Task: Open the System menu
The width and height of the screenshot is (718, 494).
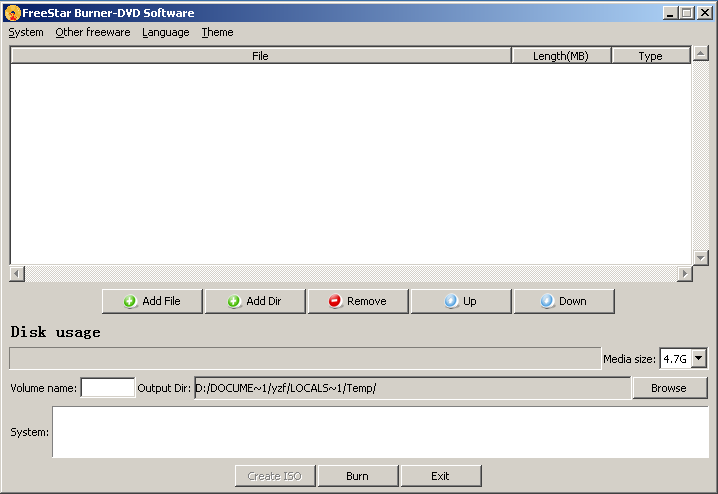Action: [x=26, y=33]
